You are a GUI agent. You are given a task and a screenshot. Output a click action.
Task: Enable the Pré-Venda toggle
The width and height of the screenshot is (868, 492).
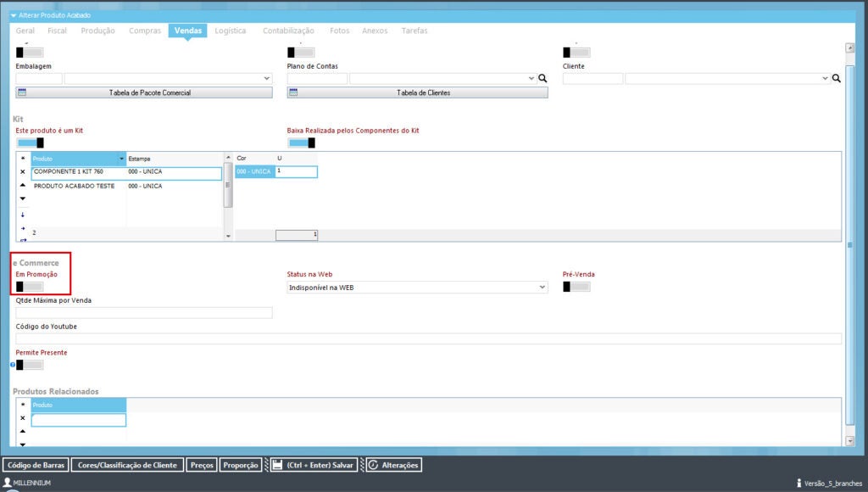pyautogui.click(x=576, y=287)
